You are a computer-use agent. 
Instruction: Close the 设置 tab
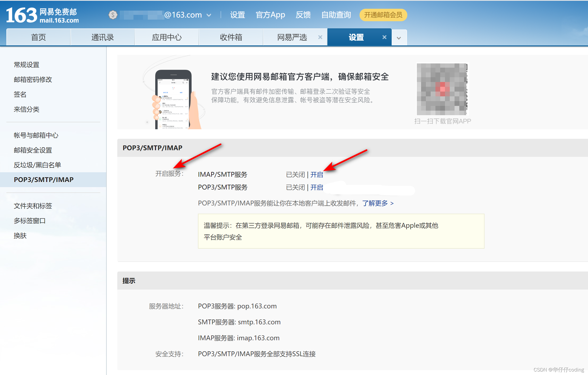point(384,37)
